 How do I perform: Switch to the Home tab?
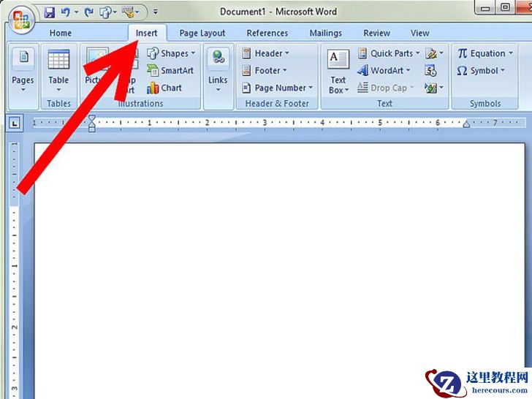pos(61,33)
